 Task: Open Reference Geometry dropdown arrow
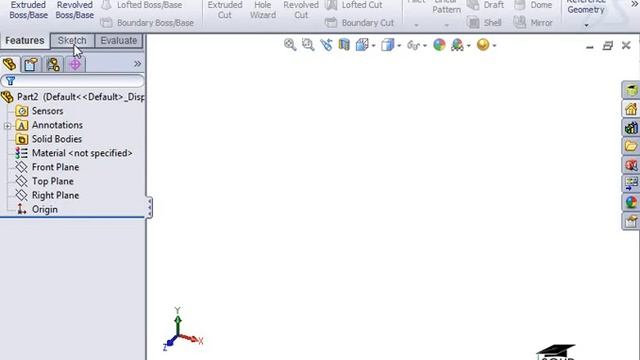(x=587, y=25)
